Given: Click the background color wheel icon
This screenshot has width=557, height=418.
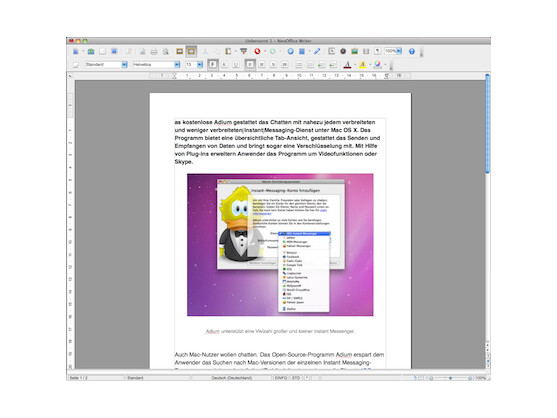Looking at the screenshot, I should point(377,65).
